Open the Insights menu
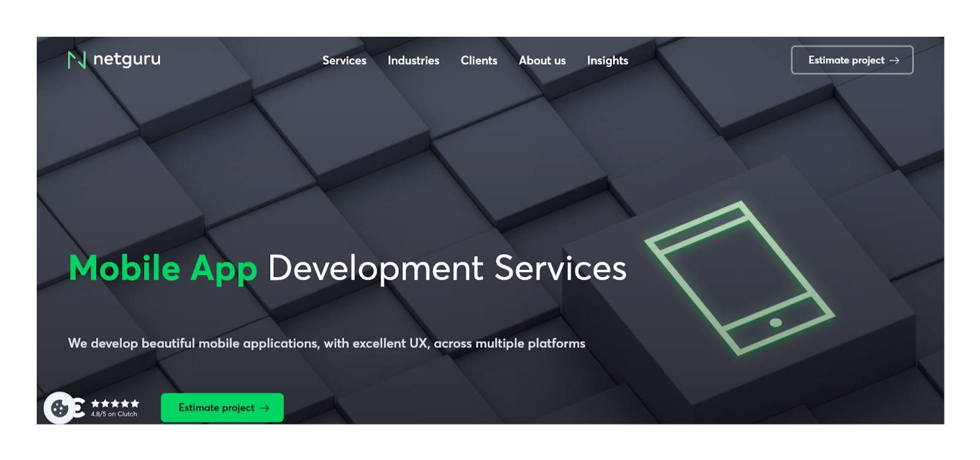Screen dimensions: 980x460 pyautogui.click(x=608, y=61)
